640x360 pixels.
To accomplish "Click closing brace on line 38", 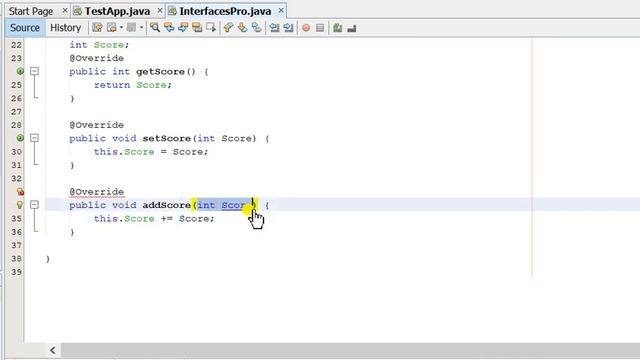I will 48,259.
